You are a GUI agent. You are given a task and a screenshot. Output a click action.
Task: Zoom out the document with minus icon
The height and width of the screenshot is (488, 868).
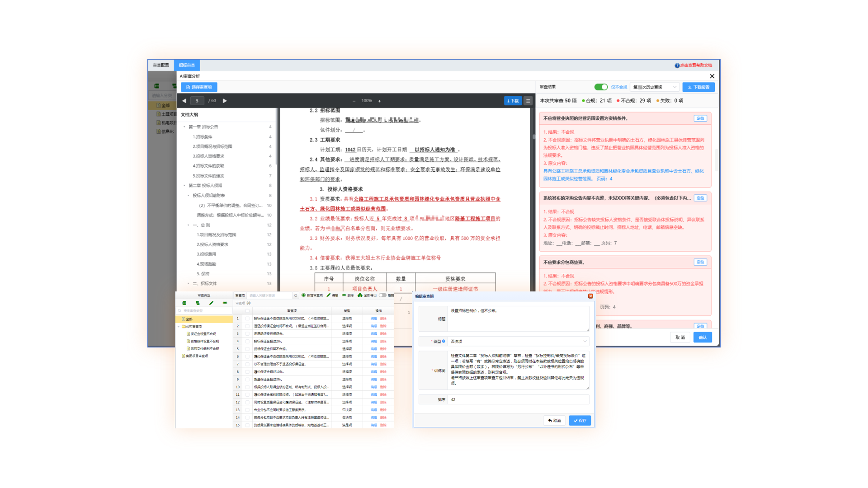click(354, 101)
